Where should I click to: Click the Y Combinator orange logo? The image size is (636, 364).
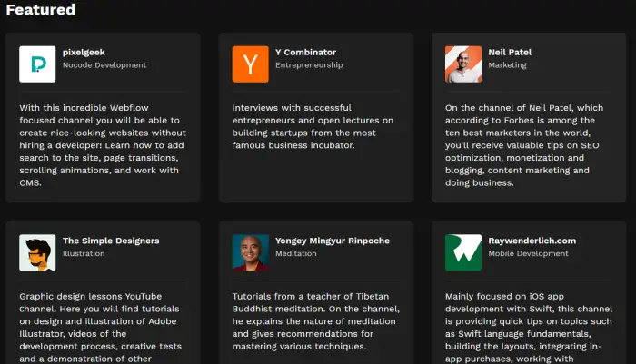[250, 64]
